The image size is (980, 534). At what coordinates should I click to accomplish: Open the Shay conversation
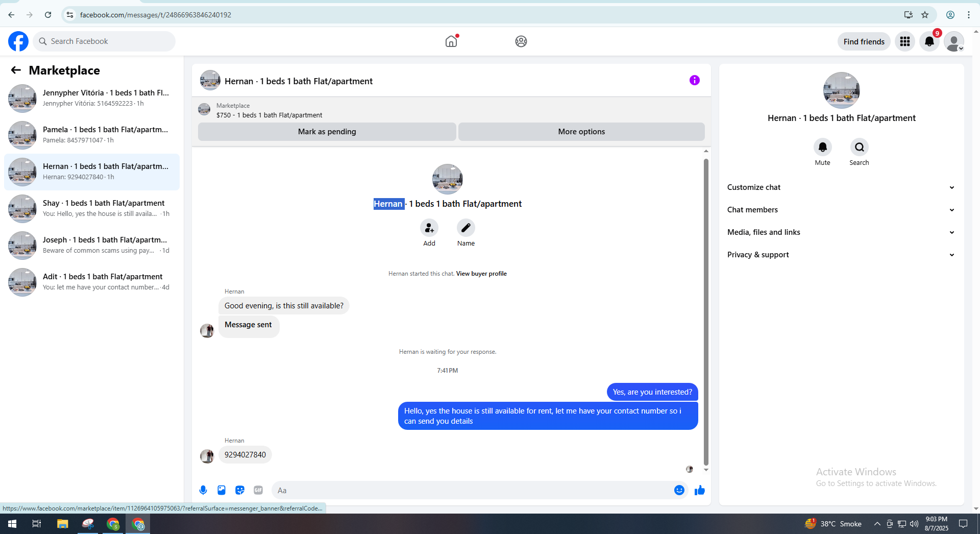[92, 209]
